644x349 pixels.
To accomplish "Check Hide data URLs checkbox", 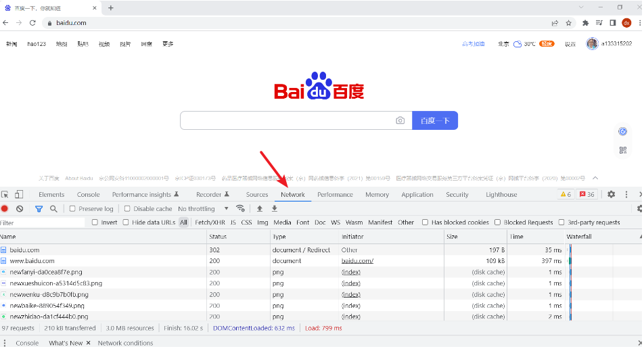I will (126, 222).
